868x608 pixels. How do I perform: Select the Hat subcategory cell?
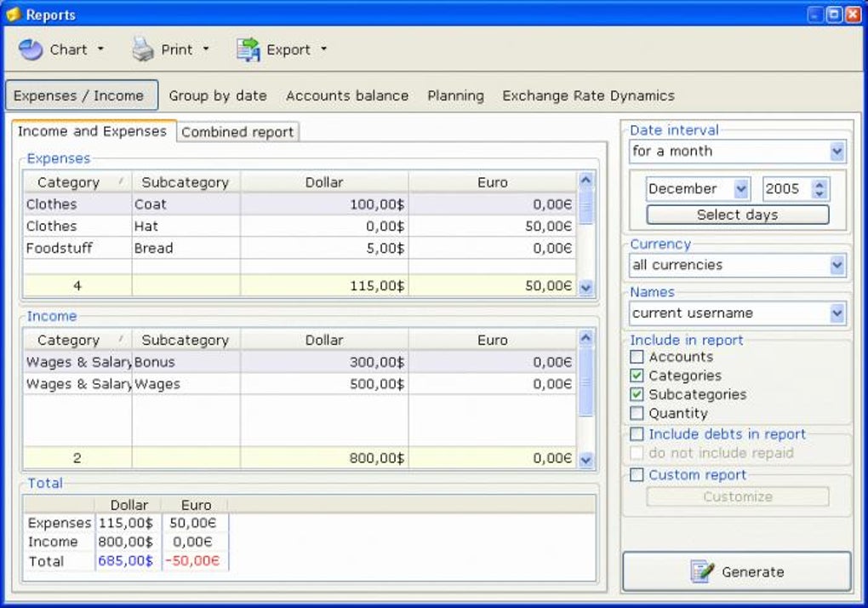(x=186, y=226)
